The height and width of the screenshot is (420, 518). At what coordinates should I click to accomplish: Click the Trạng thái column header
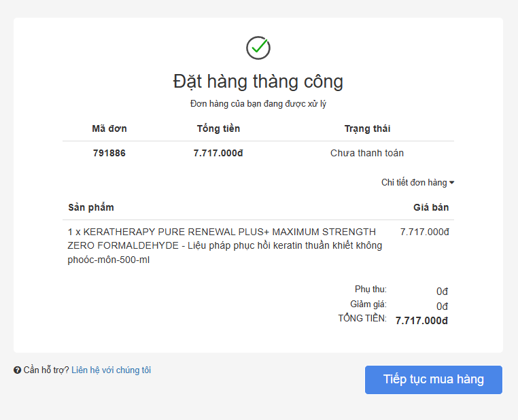[367, 128]
